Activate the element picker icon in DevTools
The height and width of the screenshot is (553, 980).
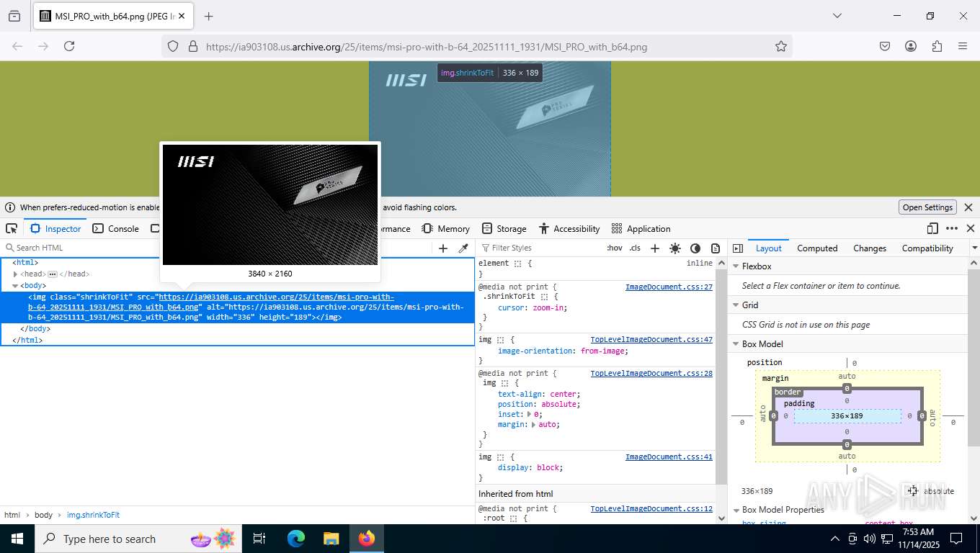click(12, 228)
